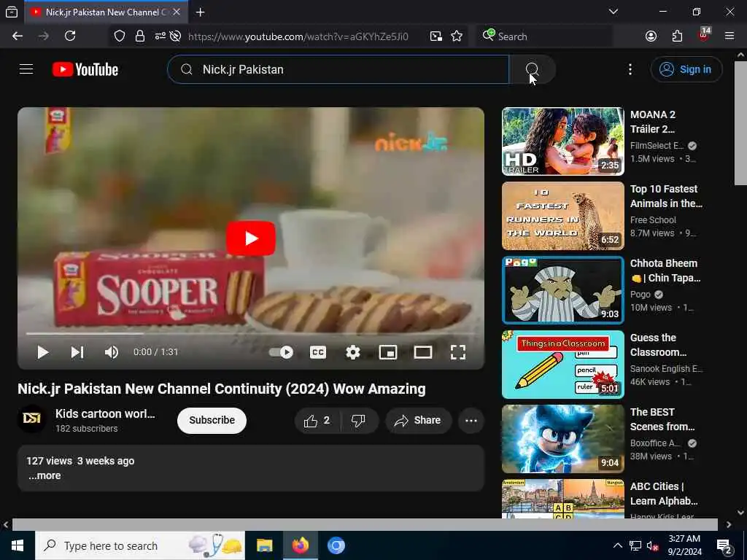Open ABC Cities Learn Alphabet title

(x=664, y=494)
